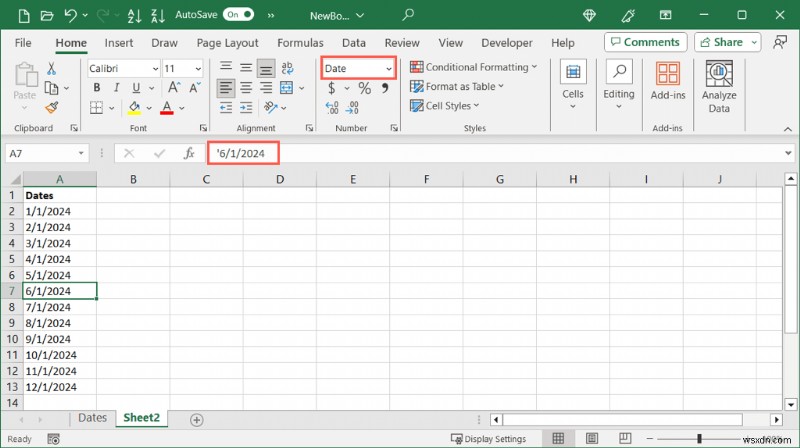Open the Calibri font name dropdown
Viewport: 800px width, 448px height.
[155, 68]
